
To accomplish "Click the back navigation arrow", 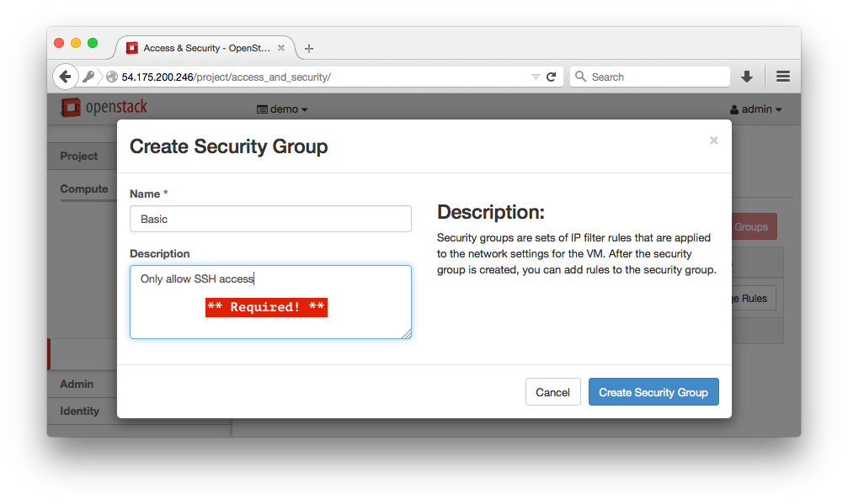I will (x=65, y=76).
